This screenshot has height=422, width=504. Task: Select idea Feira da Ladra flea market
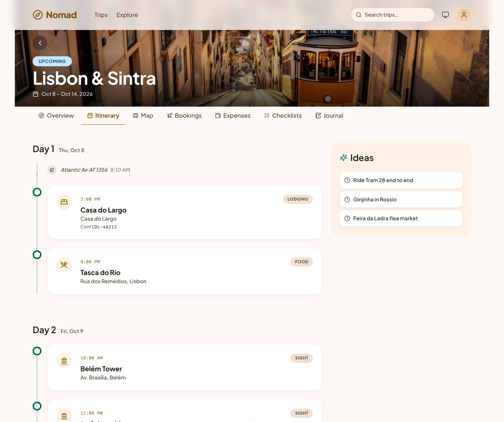coord(401,219)
